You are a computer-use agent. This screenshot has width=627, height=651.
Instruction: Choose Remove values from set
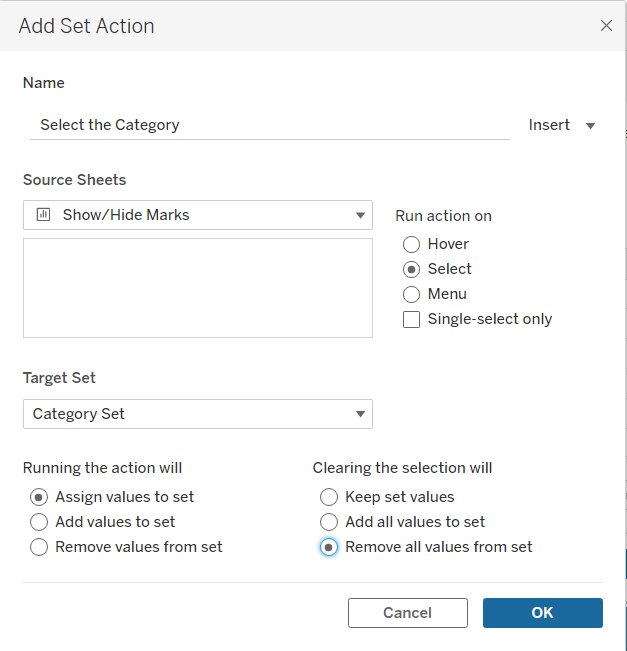(x=39, y=547)
